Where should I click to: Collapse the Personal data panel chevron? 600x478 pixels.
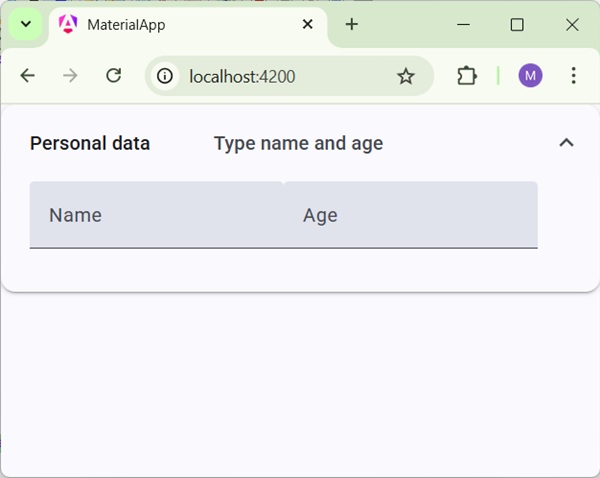click(566, 143)
